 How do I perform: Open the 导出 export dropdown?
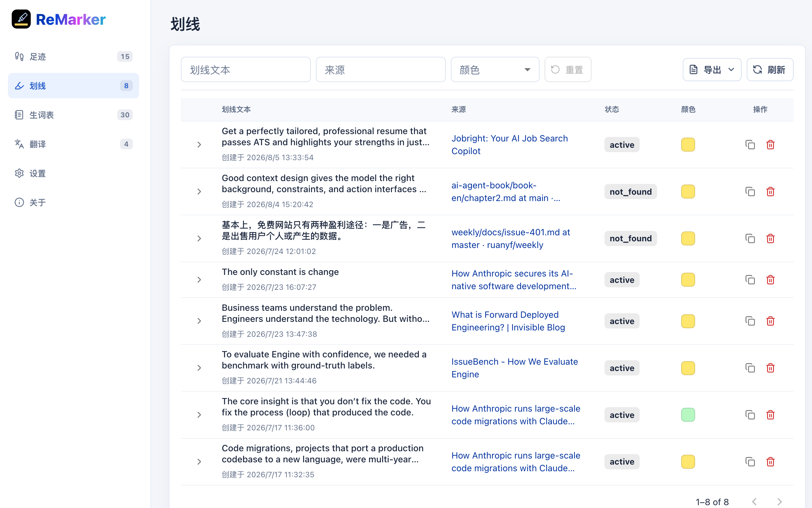[x=712, y=69]
